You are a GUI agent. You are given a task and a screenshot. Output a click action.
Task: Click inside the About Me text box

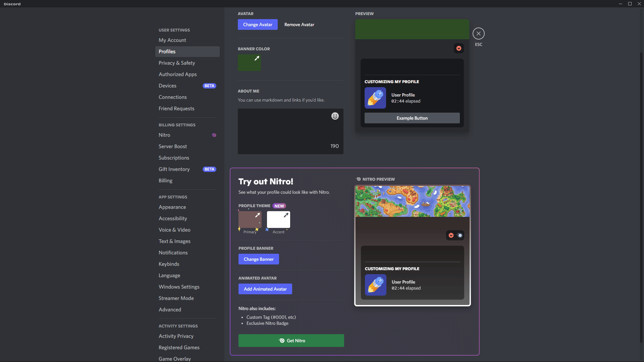(290, 131)
